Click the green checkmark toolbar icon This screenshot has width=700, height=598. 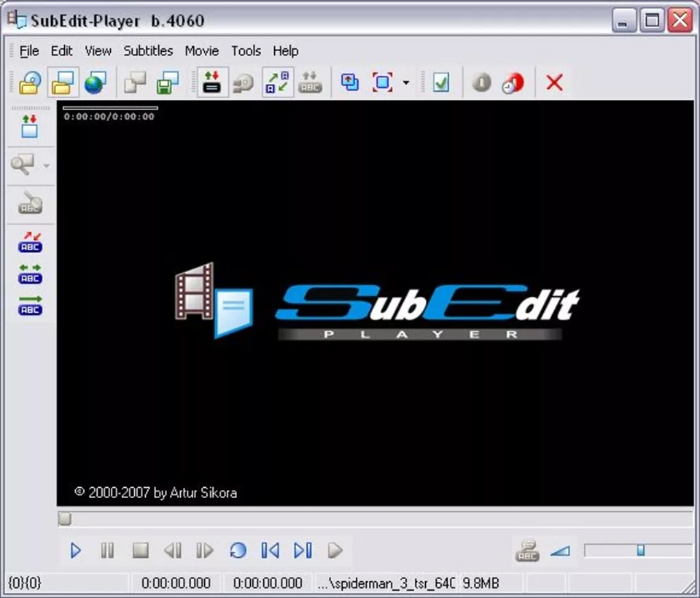pos(441,82)
